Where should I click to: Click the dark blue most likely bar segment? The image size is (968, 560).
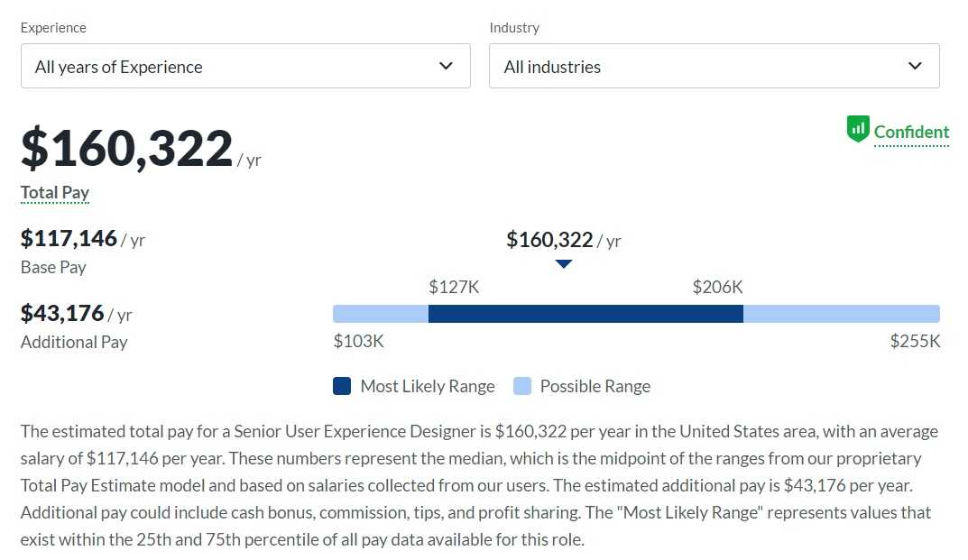[585, 314]
